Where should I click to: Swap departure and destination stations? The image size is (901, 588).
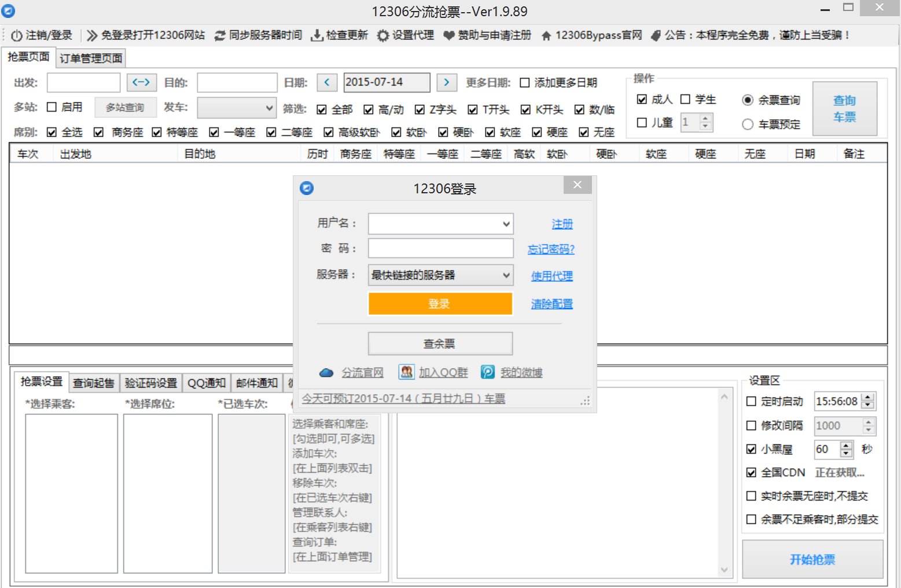(x=142, y=82)
